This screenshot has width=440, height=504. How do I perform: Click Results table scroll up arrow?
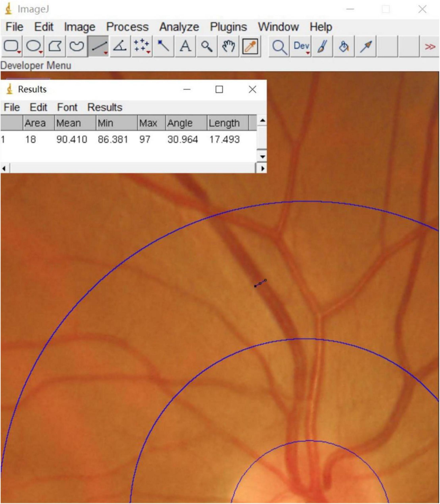point(263,120)
